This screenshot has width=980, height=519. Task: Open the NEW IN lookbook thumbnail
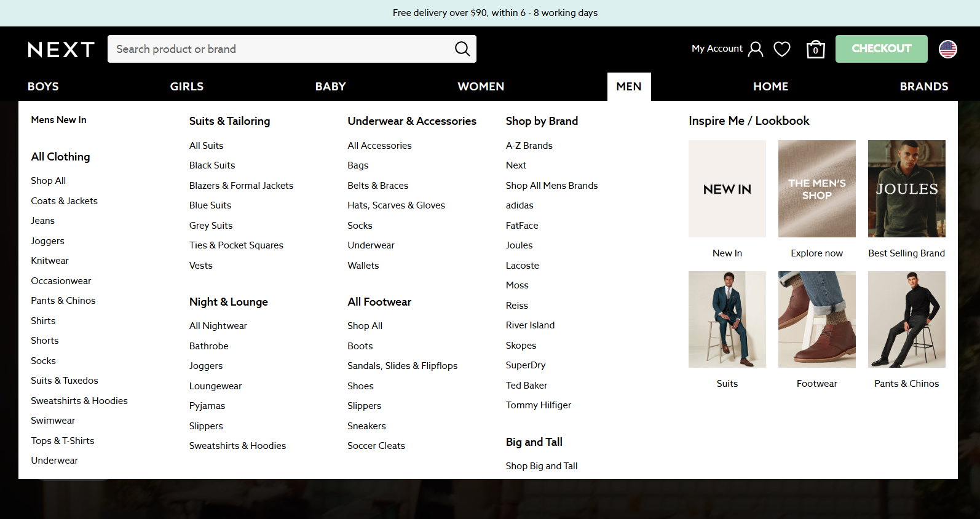[727, 189]
